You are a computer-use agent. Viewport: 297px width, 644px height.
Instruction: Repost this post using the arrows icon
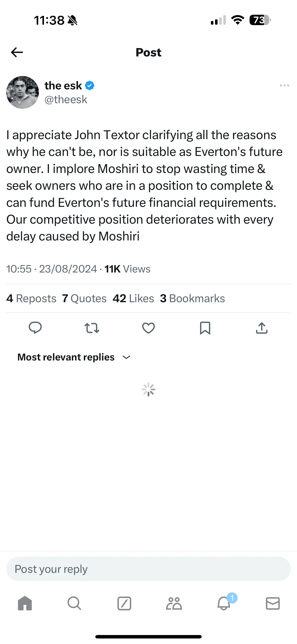(x=92, y=328)
